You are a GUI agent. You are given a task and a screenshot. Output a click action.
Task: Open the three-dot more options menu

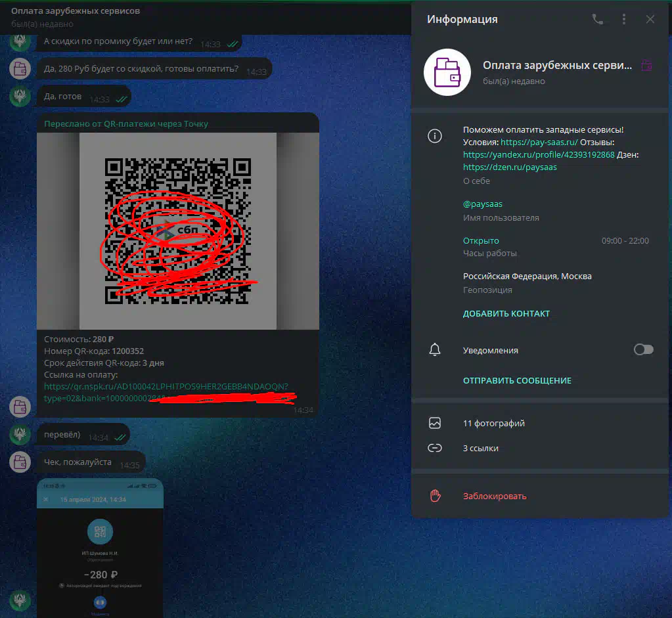coord(624,19)
